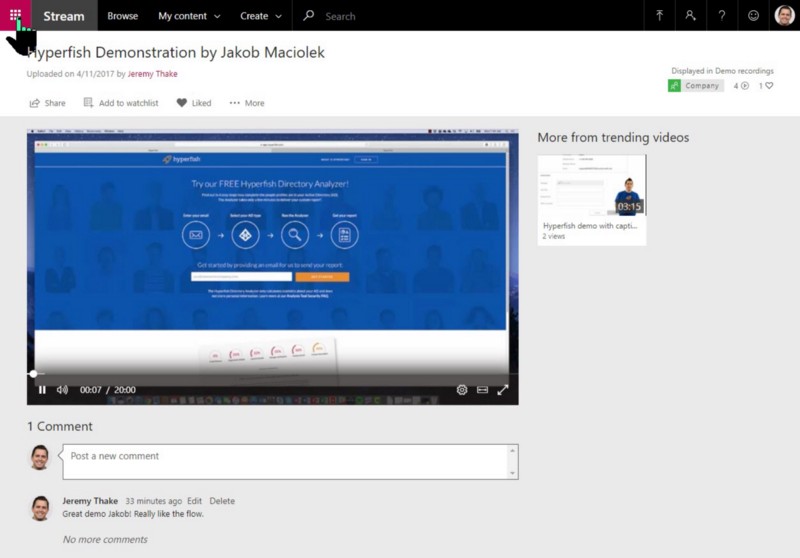Viewport: 800px width, 558px height.
Task: Delete the Jeremy Thake comment
Action: point(222,501)
